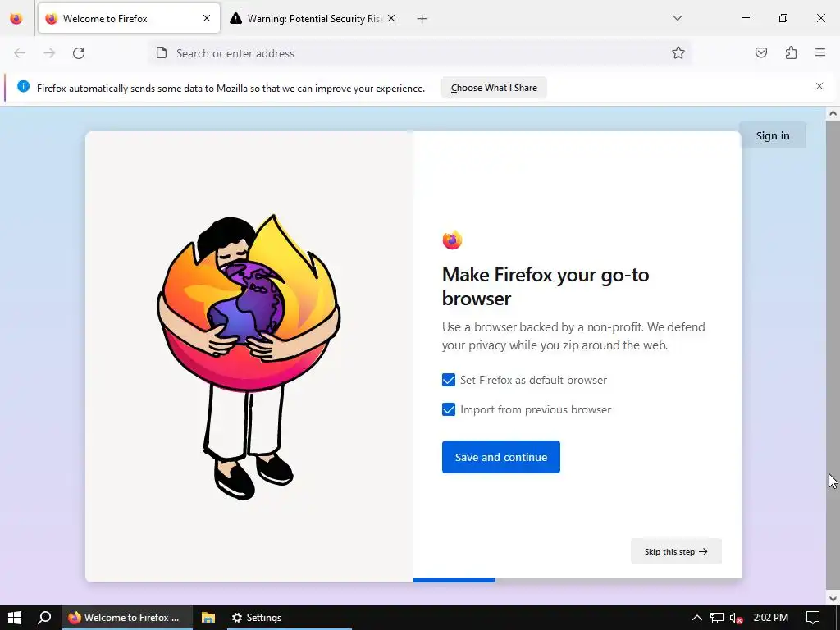
Task: Click the onboarding progress bar indicator
Action: coord(454,580)
